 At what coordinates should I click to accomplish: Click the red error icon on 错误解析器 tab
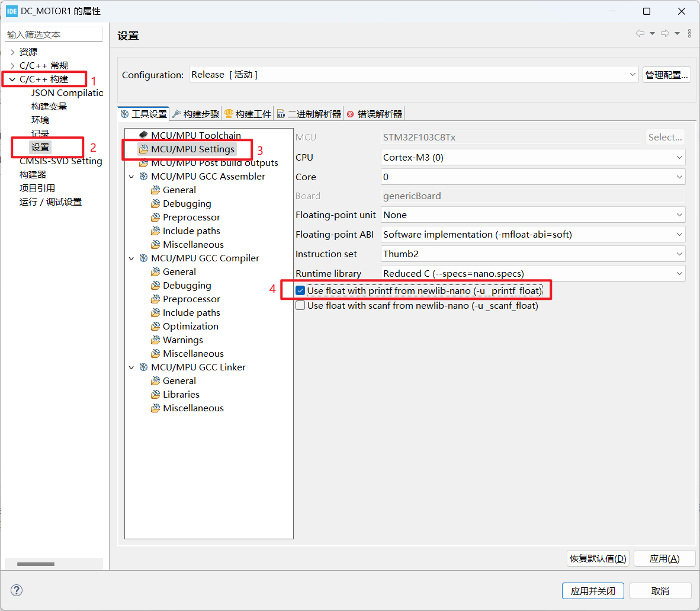(349, 113)
